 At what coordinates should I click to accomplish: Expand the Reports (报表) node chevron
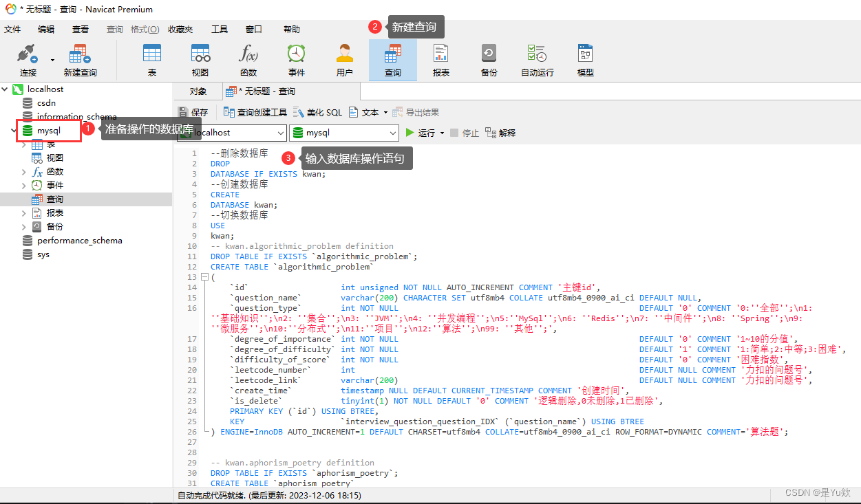pyautogui.click(x=24, y=213)
